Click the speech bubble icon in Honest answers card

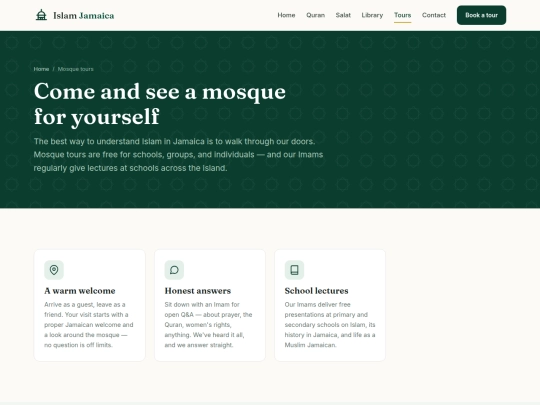point(174,270)
